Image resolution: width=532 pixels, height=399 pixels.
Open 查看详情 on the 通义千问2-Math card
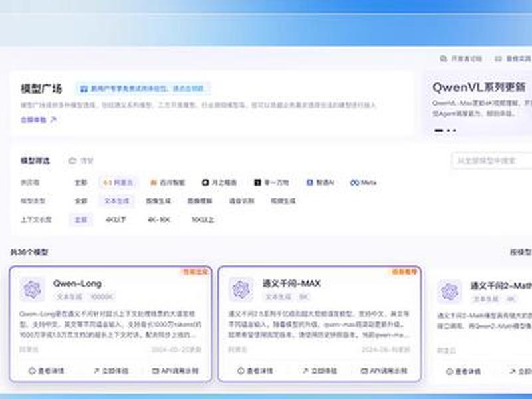pos(464,372)
